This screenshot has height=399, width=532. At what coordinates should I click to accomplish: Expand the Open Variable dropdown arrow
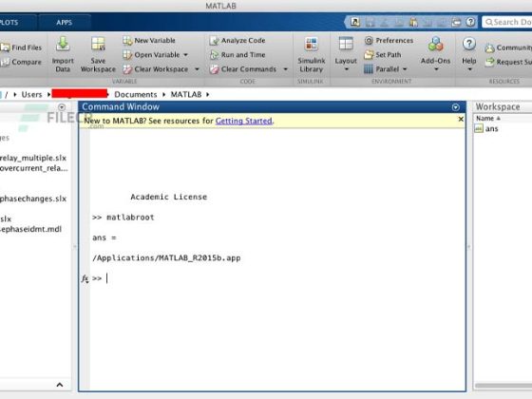(x=185, y=55)
